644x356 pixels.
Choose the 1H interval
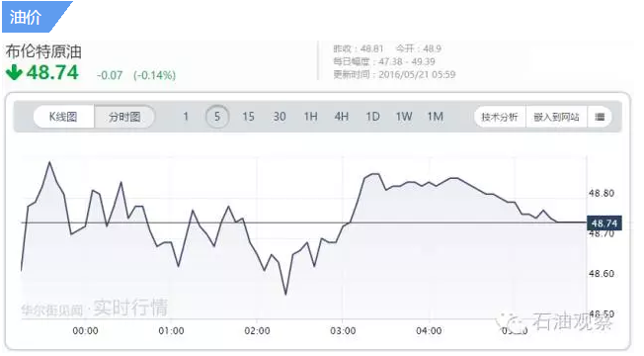point(310,117)
